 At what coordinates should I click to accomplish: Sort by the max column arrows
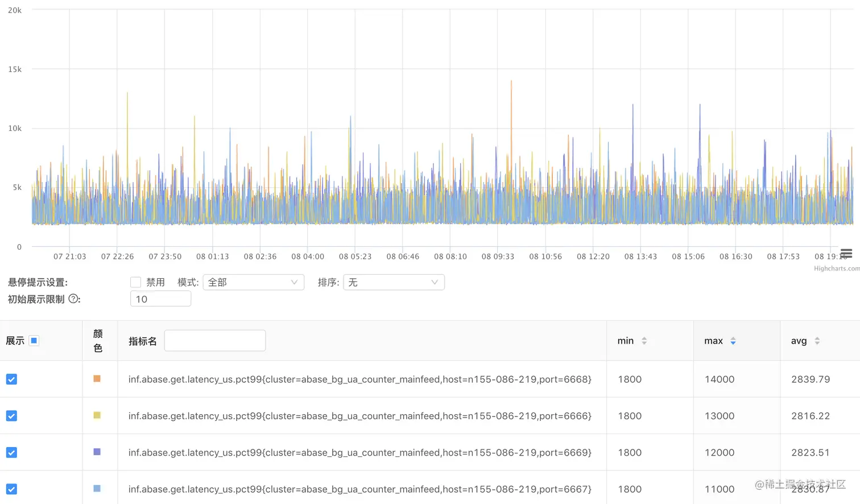coord(733,341)
